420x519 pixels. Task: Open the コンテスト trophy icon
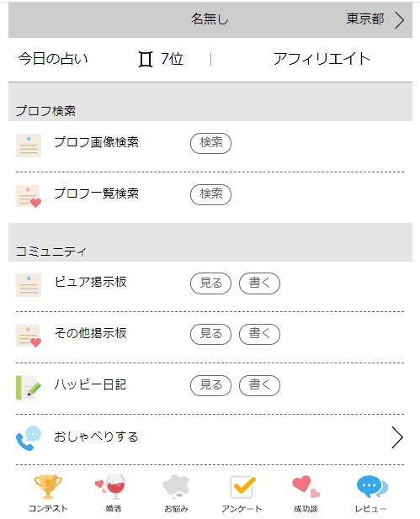(48, 486)
